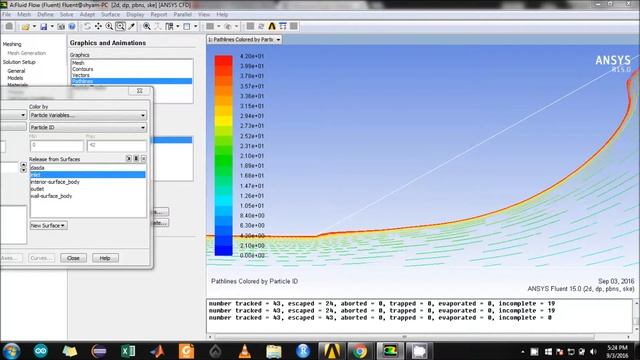Screen dimensions: 640x360
Task: Click the save floppy disk toolbar icon
Action: coord(43,27)
